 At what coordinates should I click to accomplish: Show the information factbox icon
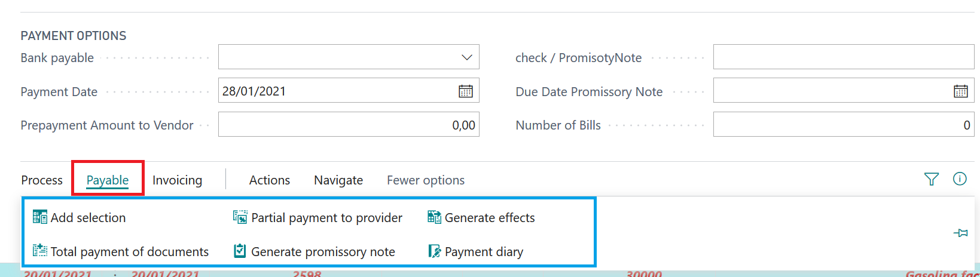[x=960, y=178]
